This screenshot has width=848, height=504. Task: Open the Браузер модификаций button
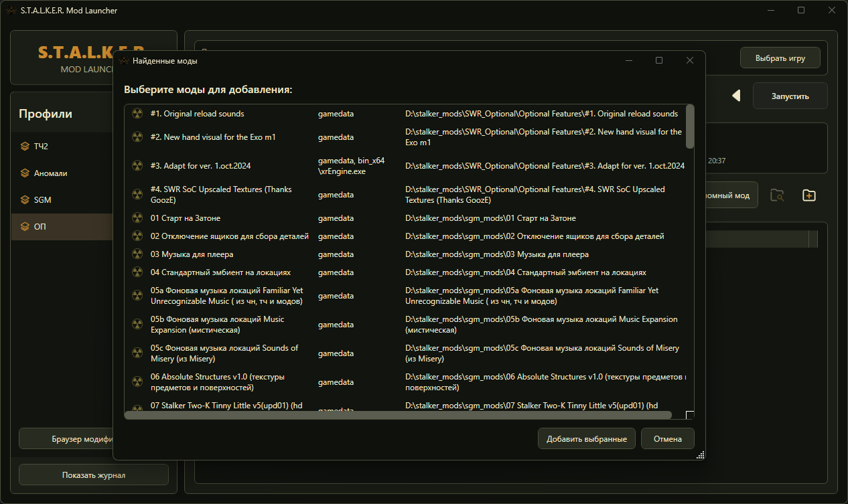pyautogui.click(x=66, y=439)
